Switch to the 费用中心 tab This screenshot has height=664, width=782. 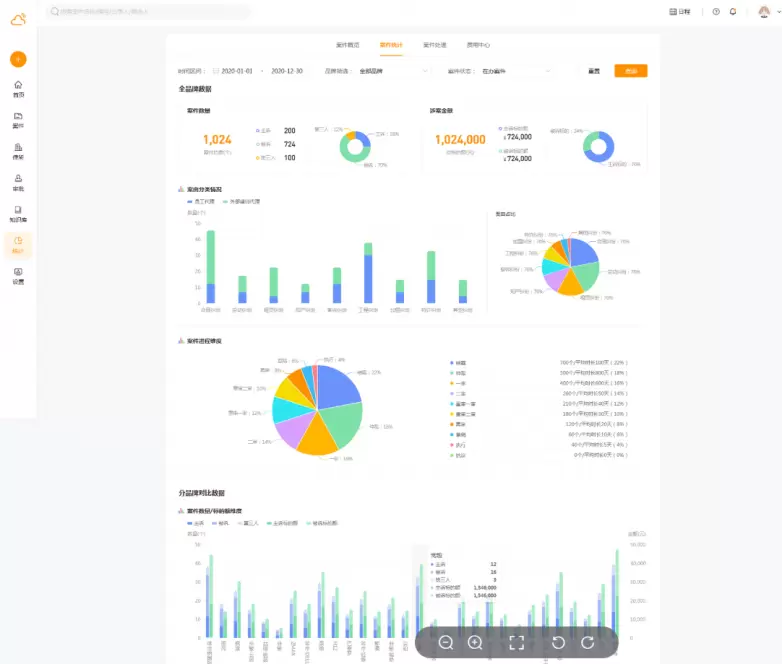click(478, 45)
